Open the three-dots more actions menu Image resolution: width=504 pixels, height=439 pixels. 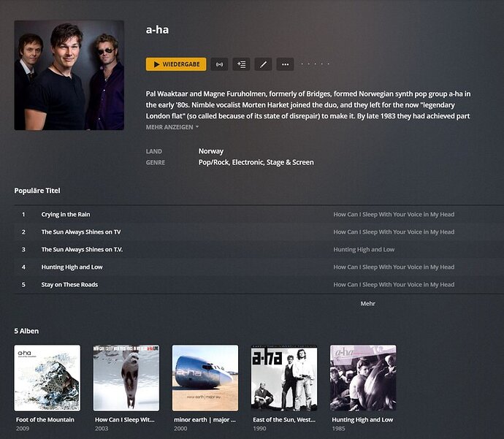(285, 64)
